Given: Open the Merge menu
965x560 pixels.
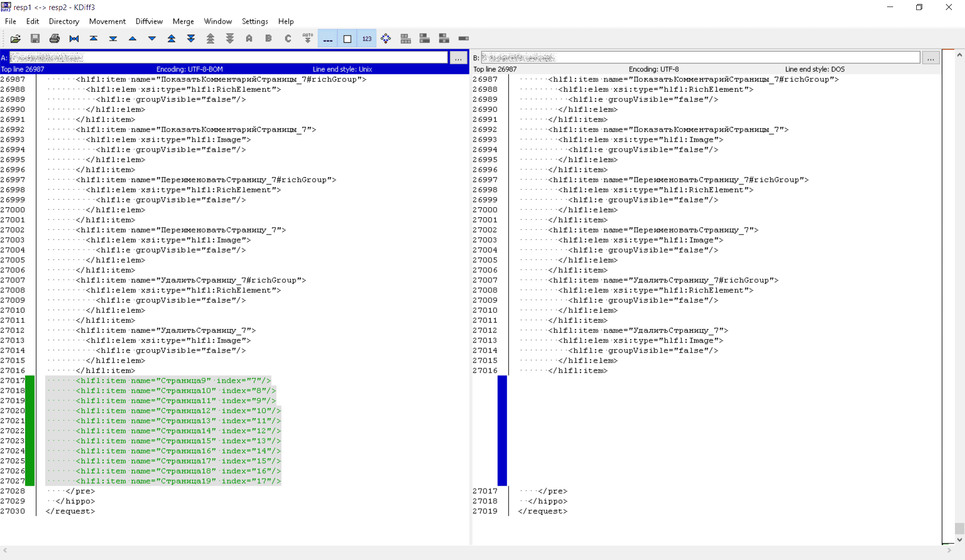Looking at the screenshot, I should point(183,21).
